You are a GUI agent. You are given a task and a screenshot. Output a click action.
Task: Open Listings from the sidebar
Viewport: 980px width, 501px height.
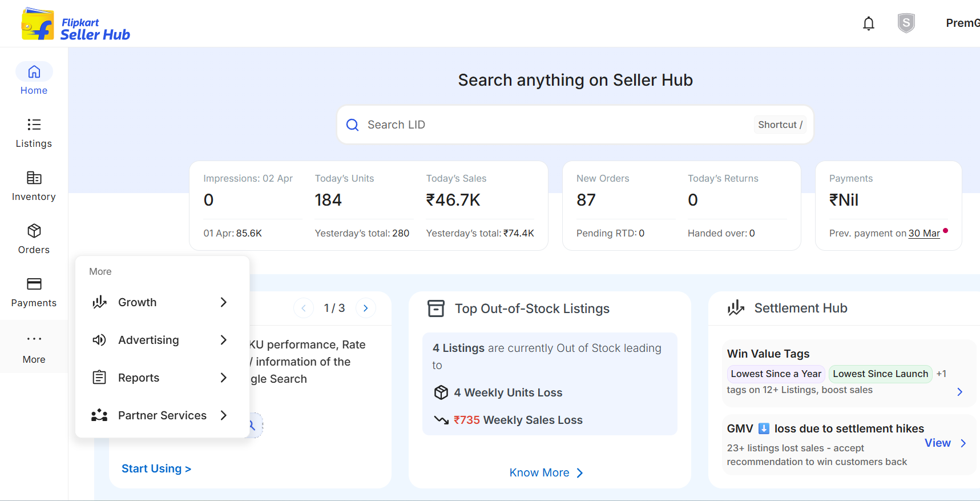coord(34,133)
